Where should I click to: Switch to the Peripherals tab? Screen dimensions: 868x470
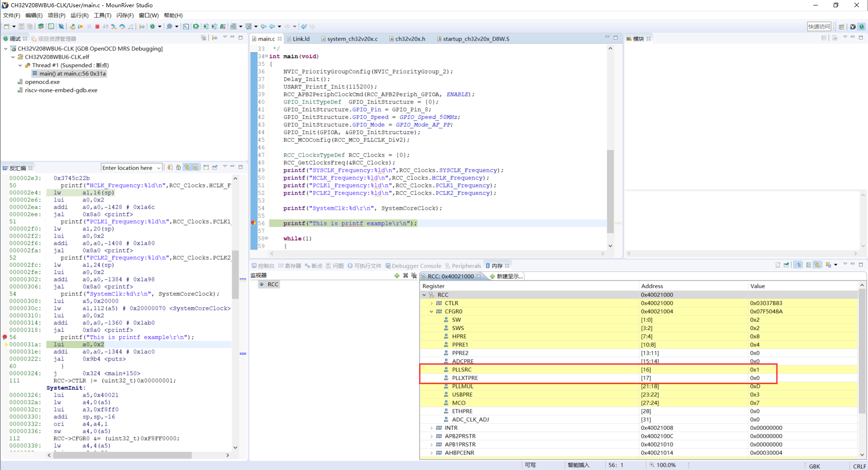pos(463,266)
